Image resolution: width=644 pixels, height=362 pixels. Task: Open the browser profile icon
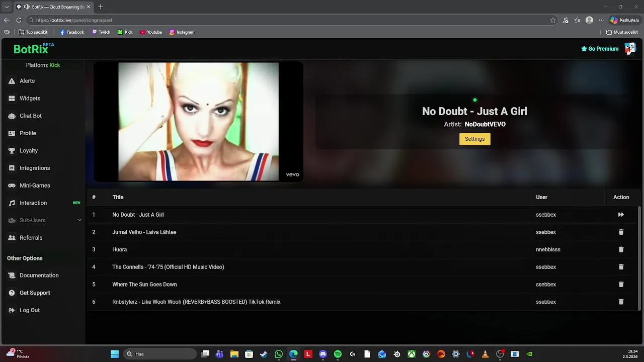coord(589,20)
